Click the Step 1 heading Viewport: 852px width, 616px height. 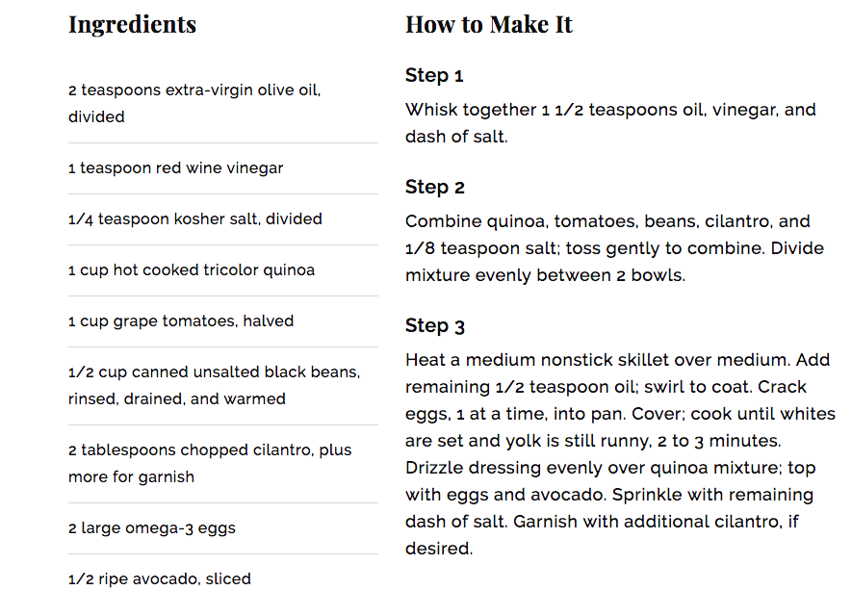click(434, 75)
